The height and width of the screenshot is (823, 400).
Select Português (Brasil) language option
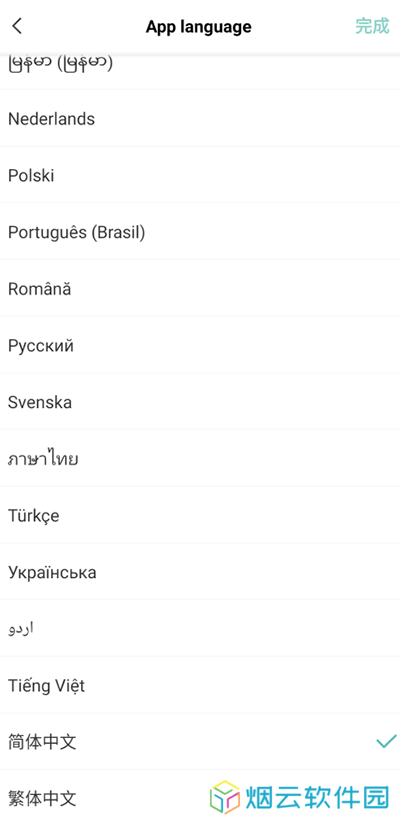click(200, 232)
